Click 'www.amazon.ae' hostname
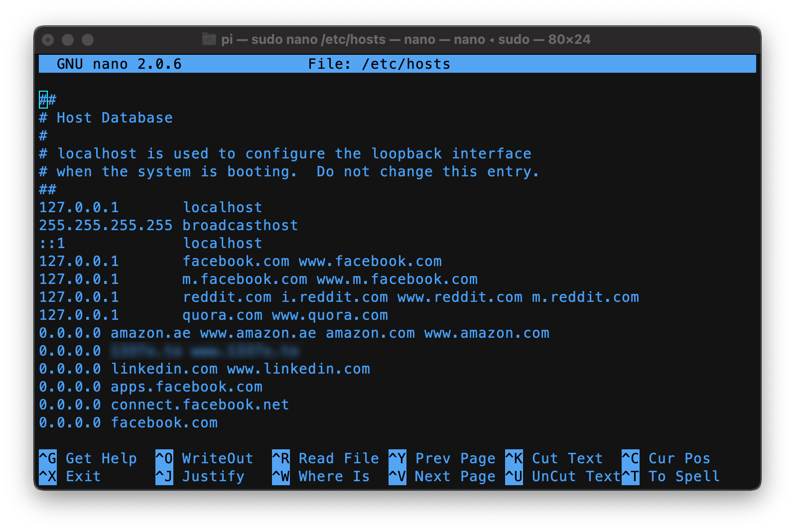Screen dimensions: 795x532 point(258,333)
